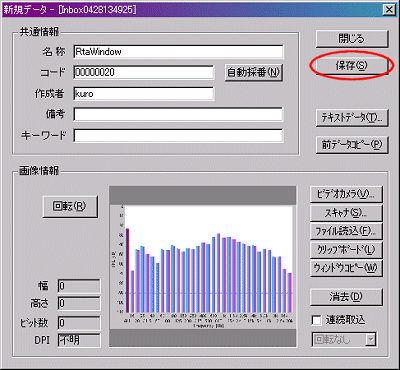Viewport: 400px width, 370px height.
Task: Capture window with ウィンドウコピー(W) button
Action: click(346, 267)
